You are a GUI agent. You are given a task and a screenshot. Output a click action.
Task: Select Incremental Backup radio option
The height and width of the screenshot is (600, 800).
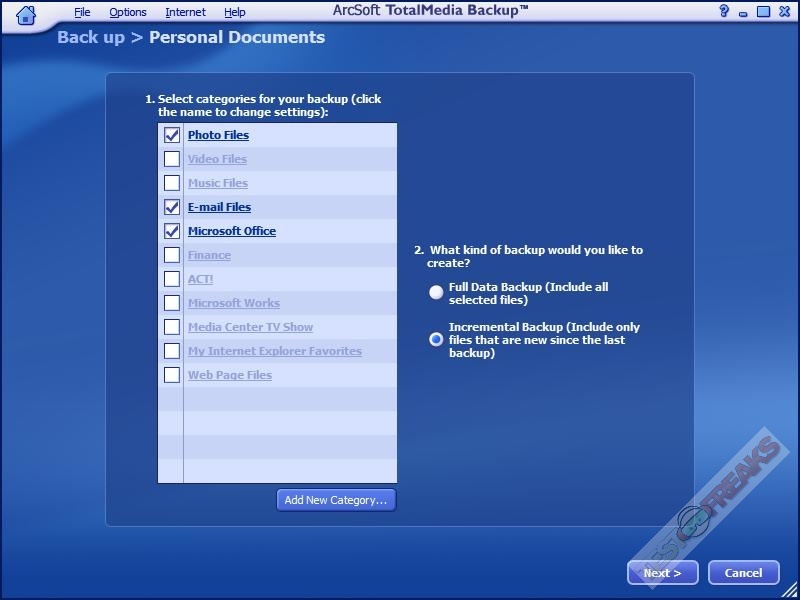tap(436, 339)
